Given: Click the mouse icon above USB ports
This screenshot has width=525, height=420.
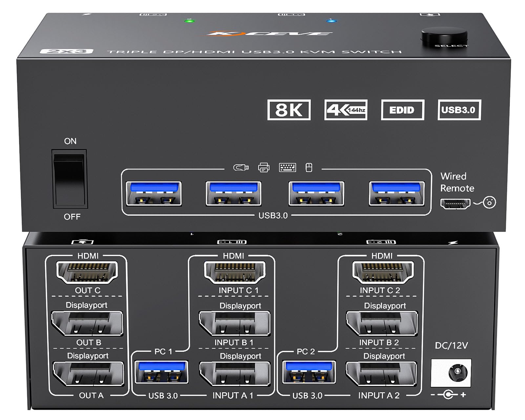Looking at the screenshot, I should (x=309, y=167).
